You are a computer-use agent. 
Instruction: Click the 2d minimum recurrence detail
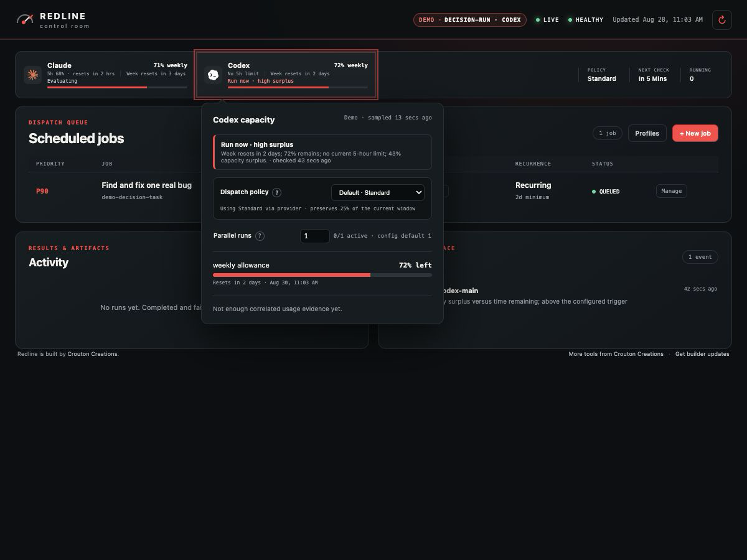[x=532, y=197]
